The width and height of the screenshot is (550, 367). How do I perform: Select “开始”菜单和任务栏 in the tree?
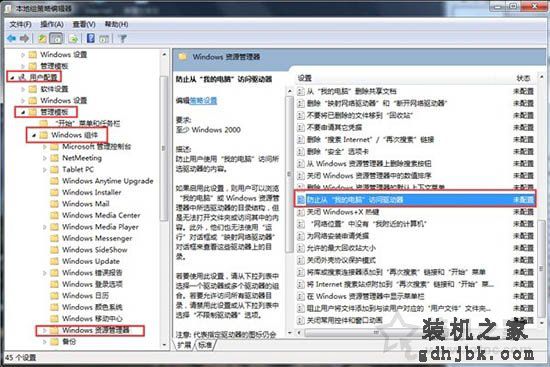click(x=87, y=124)
